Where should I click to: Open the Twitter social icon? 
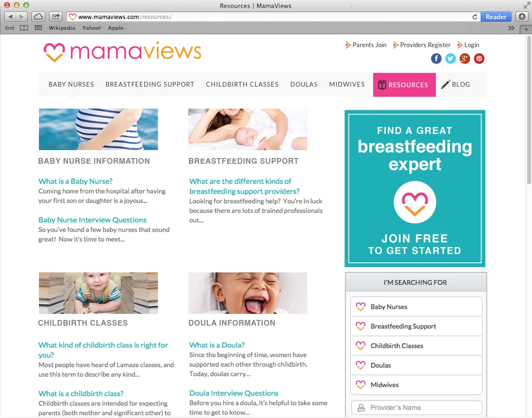[x=450, y=59]
